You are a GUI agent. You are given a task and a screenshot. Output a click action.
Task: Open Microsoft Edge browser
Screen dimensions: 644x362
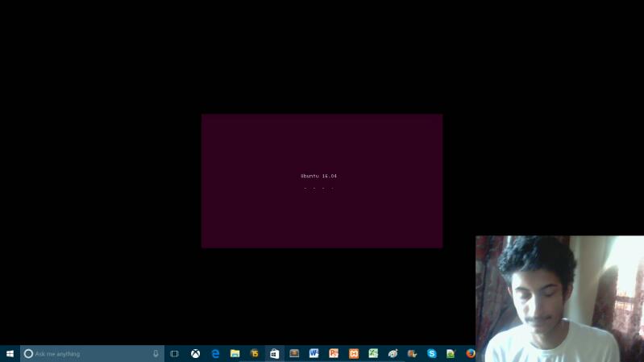tap(215, 353)
